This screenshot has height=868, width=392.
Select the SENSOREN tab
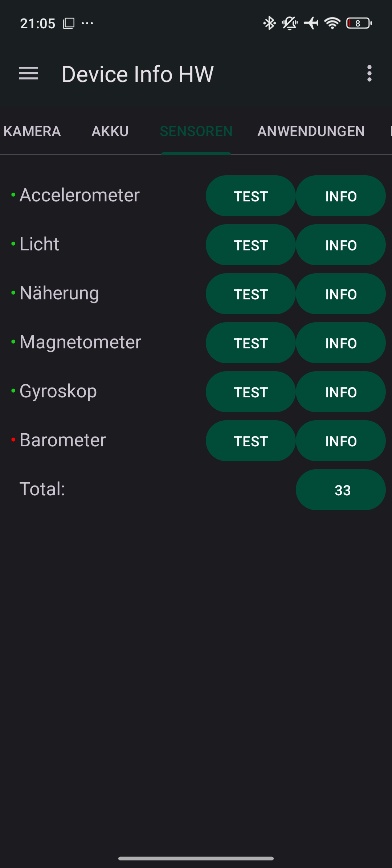pos(196,131)
